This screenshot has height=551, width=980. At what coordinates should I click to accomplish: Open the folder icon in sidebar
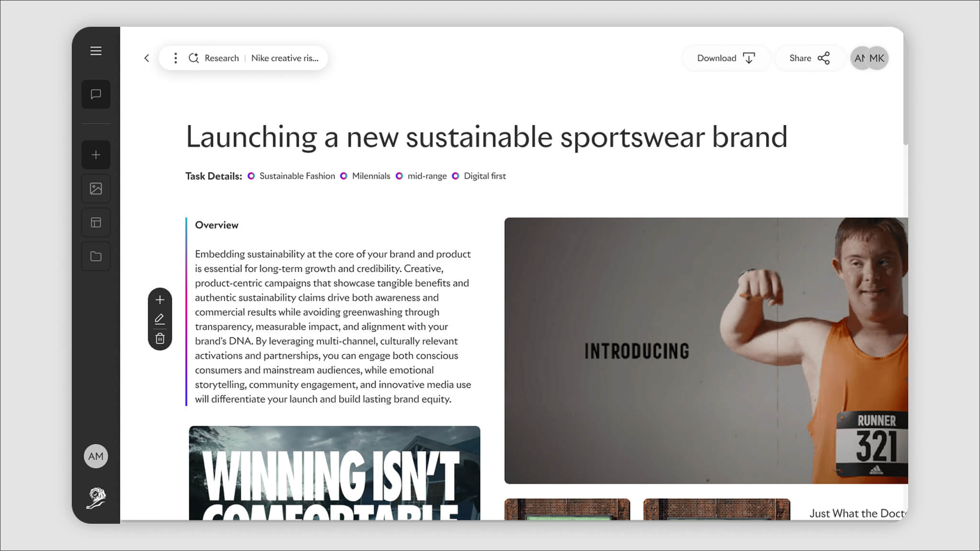click(x=96, y=256)
